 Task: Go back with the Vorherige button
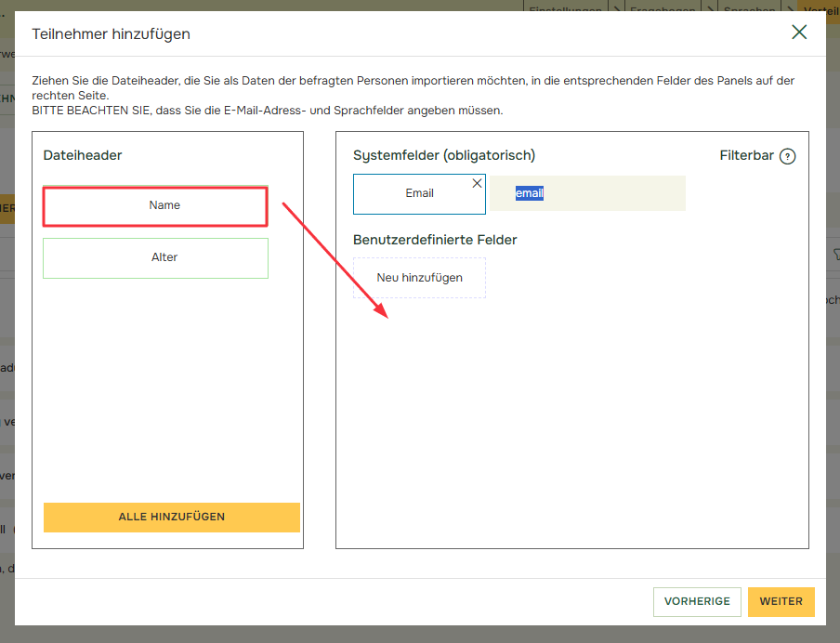[697, 602]
